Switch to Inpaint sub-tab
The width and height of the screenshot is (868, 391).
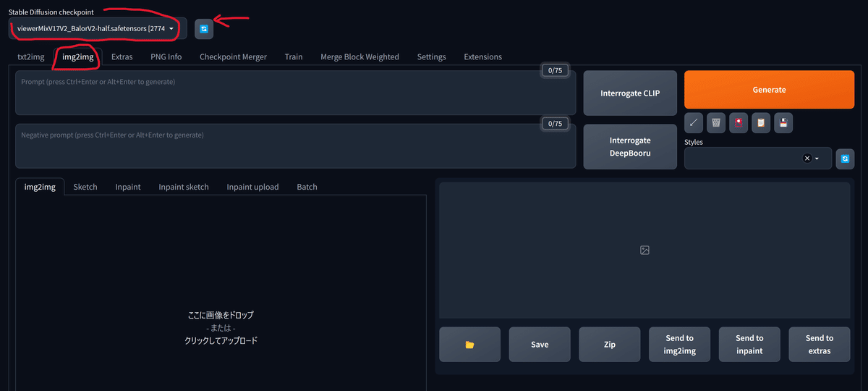coord(128,187)
